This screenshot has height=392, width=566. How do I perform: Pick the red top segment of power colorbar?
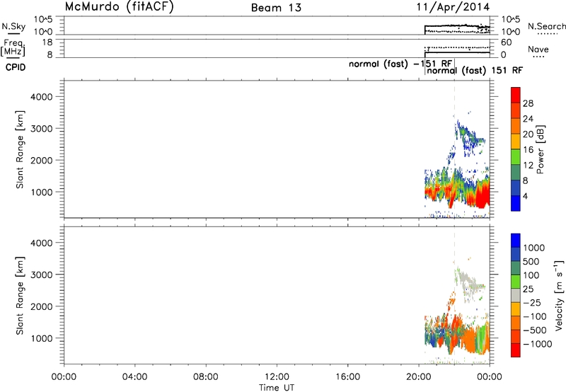(x=516, y=96)
